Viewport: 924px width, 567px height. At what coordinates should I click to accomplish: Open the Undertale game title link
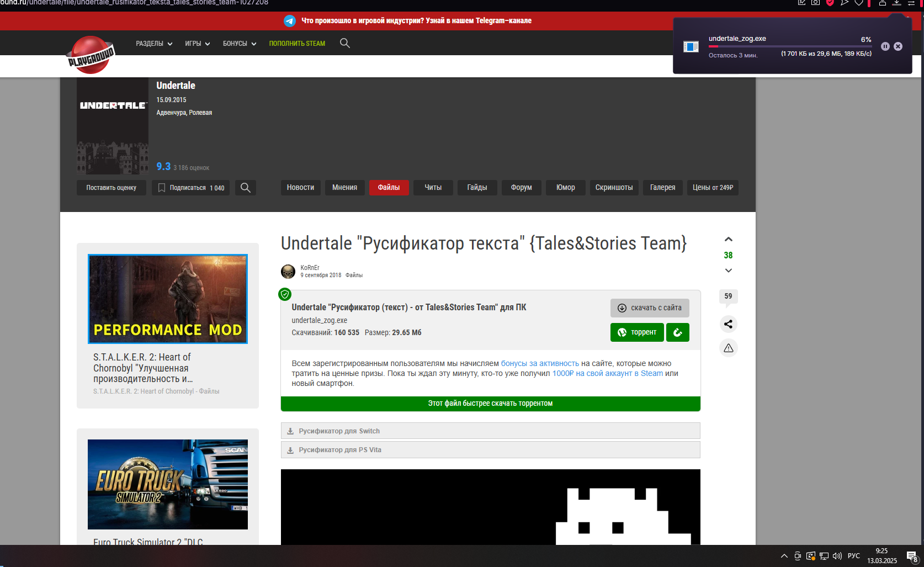(x=176, y=86)
